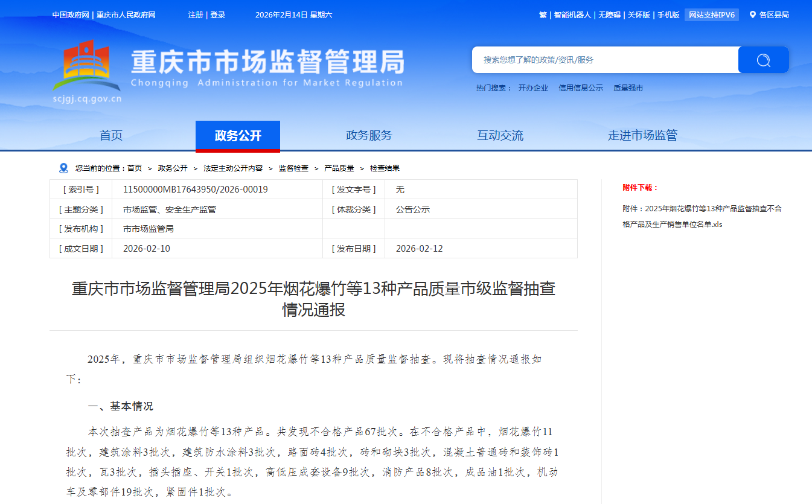Click the 发布日期 field label
Viewport: 812px width, 504px height.
click(354, 249)
